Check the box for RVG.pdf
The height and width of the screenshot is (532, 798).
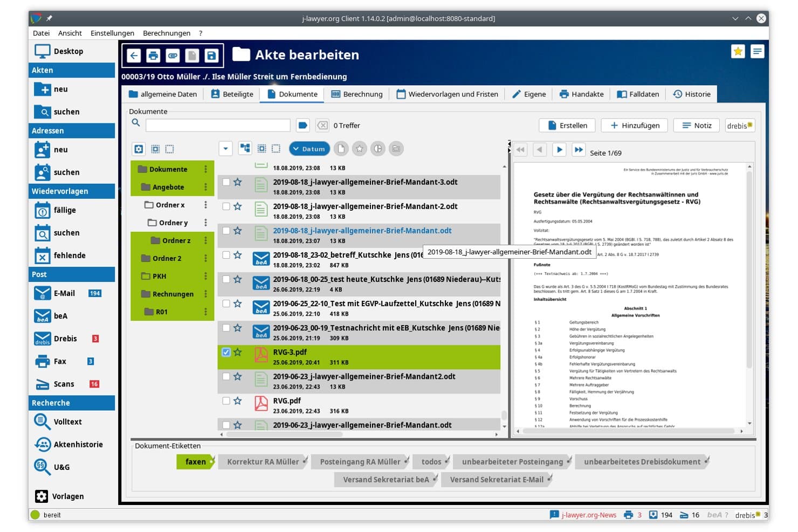click(x=226, y=400)
